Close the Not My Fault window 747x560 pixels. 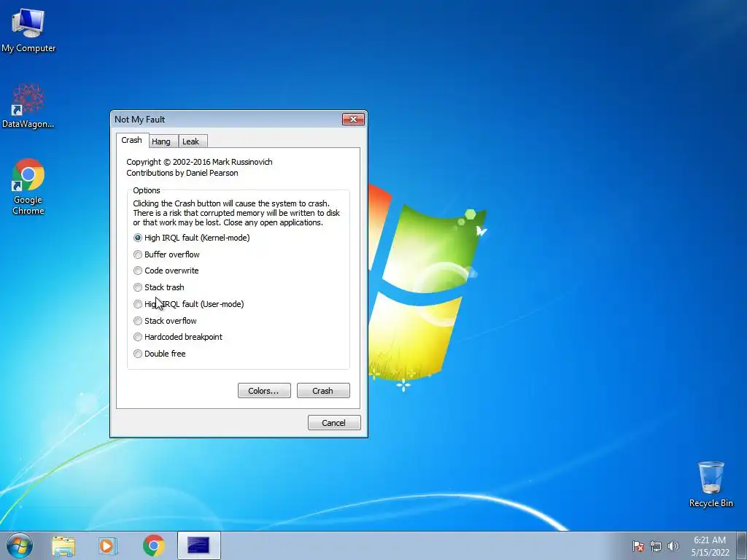coord(354,119)
